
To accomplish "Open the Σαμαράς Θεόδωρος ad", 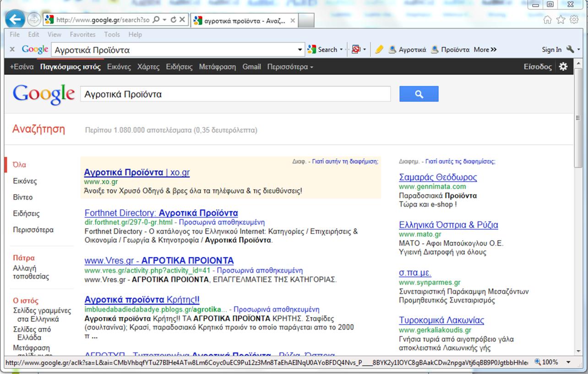I will coord(438,177).
